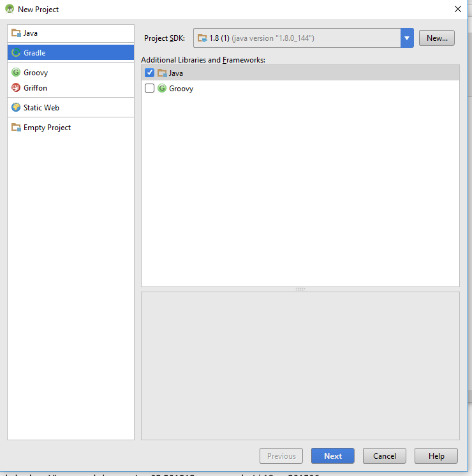Click the Java label in the frameworks list

click(176, 73)
